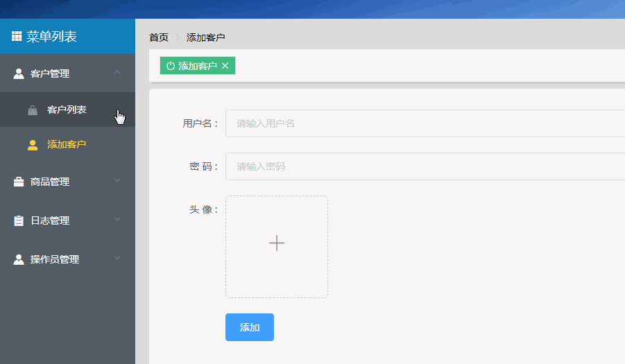Click the grid icon beside 菜单列表
The height and width of the screenshot is (364, 625).
[x=17, y=36]
